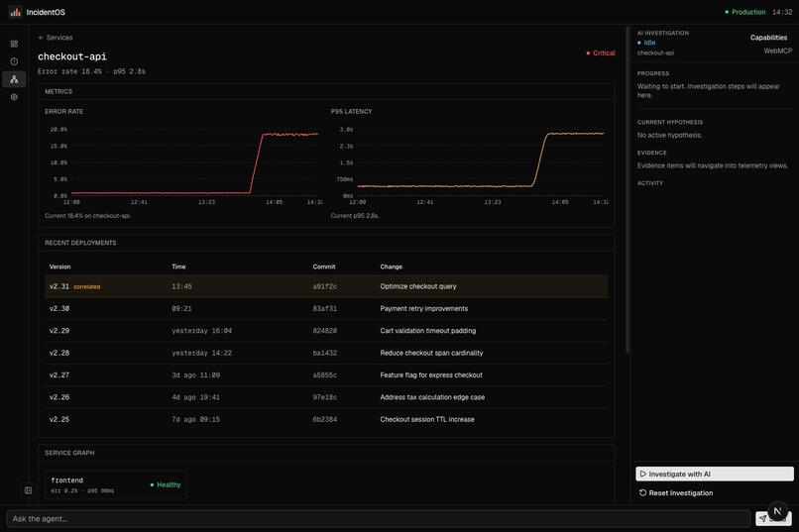This screenshot has width=799, height=532.
Task: Click the 14:32 clock in header
Action: click(782, 12)
